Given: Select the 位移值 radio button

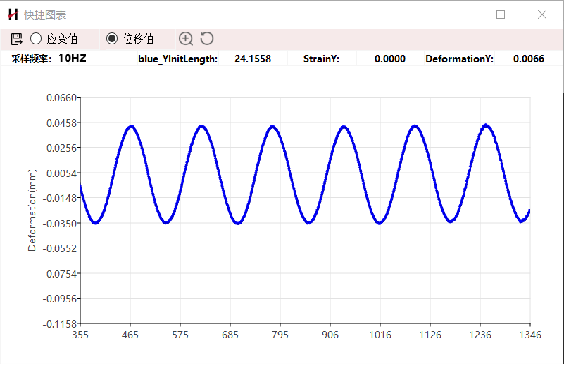Looking at the screenshot, I should (x=112, y=38).
